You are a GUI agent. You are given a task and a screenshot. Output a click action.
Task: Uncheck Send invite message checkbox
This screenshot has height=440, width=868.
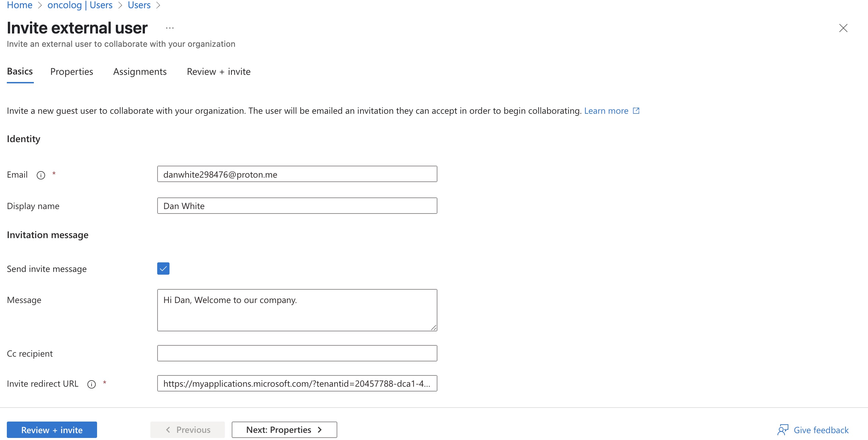163,269
